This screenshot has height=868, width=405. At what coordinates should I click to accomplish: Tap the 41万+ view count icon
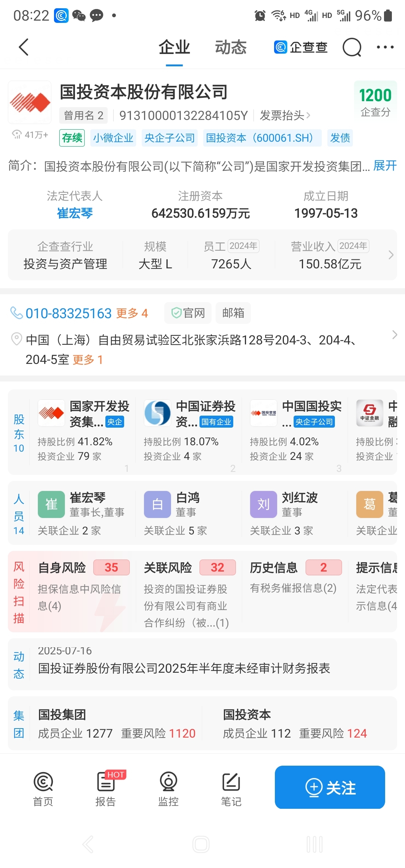[x=17, y=135]
